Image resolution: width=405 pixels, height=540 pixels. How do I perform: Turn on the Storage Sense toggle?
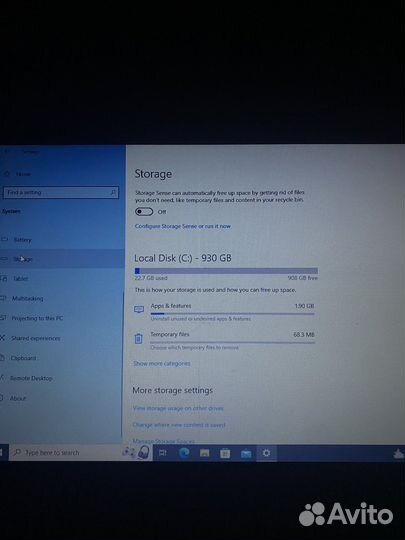pos(144,211)
